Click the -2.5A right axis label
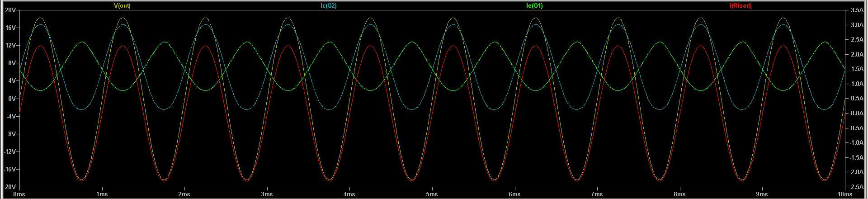 point(856,187)
